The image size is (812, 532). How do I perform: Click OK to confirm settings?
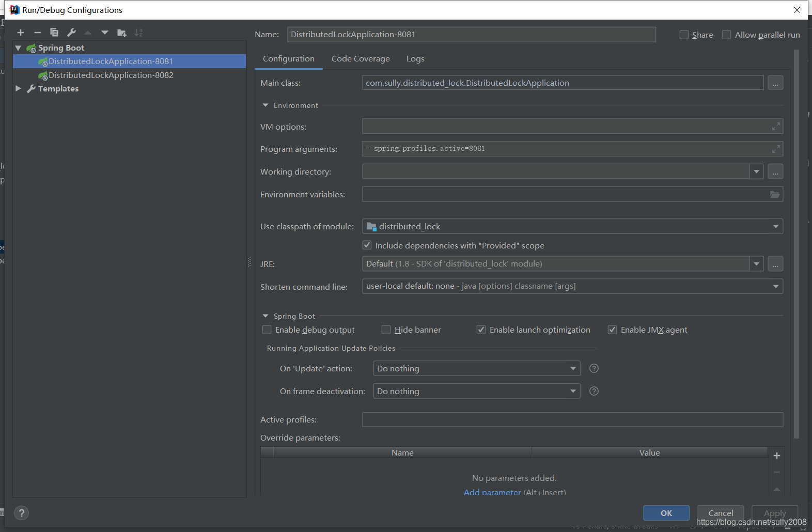click(x=666, y=513)
